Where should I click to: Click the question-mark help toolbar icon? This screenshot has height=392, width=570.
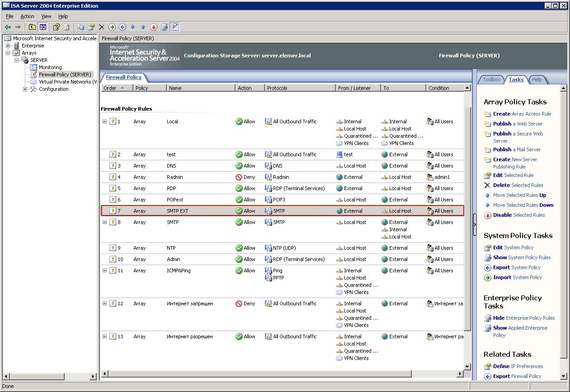click(57, 27)
